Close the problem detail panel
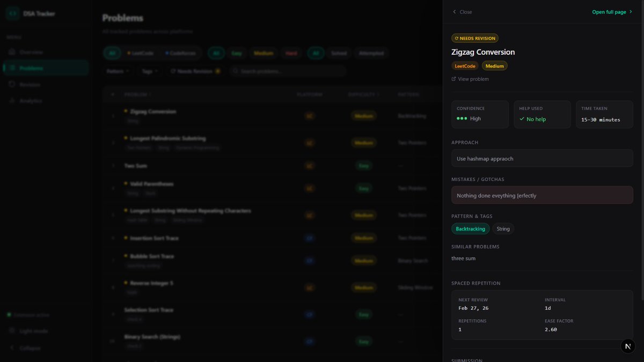Viewport: 644px width, 362px height. coord(462,12)
